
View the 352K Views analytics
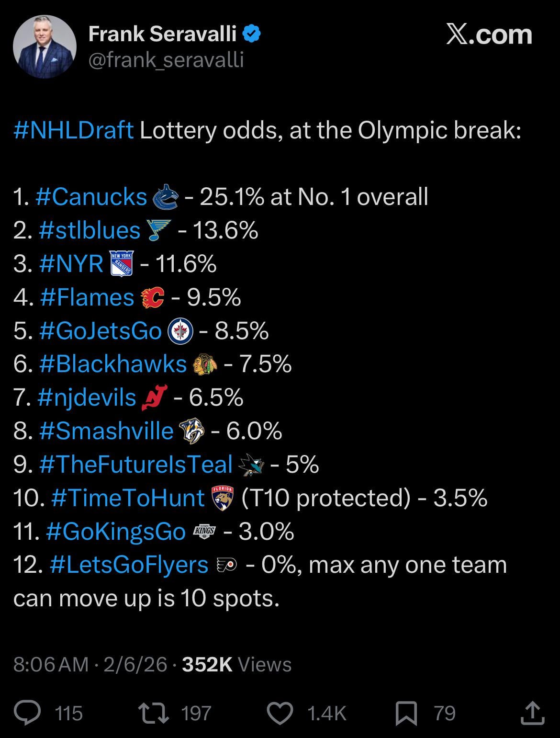tap(236, 664)
